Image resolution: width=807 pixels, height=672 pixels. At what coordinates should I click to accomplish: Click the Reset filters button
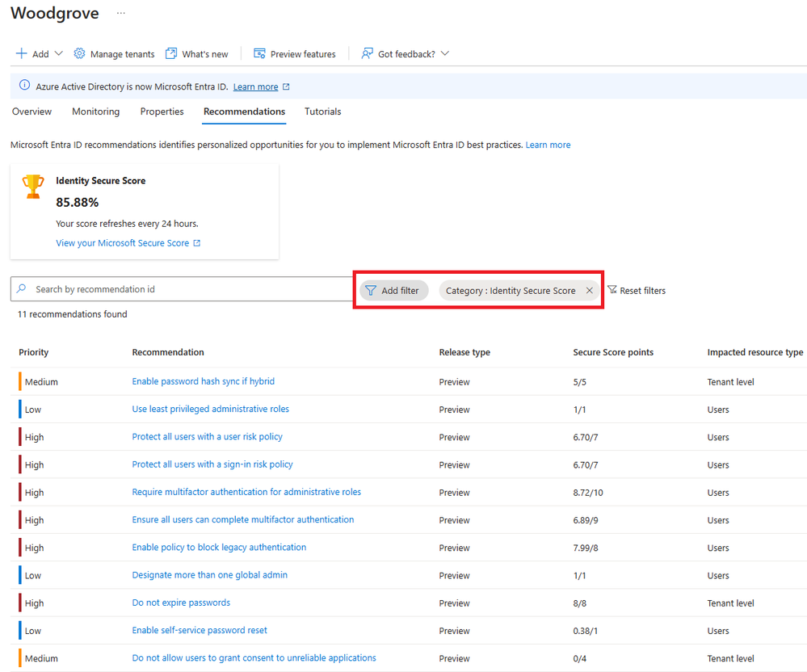coord(637,291)
